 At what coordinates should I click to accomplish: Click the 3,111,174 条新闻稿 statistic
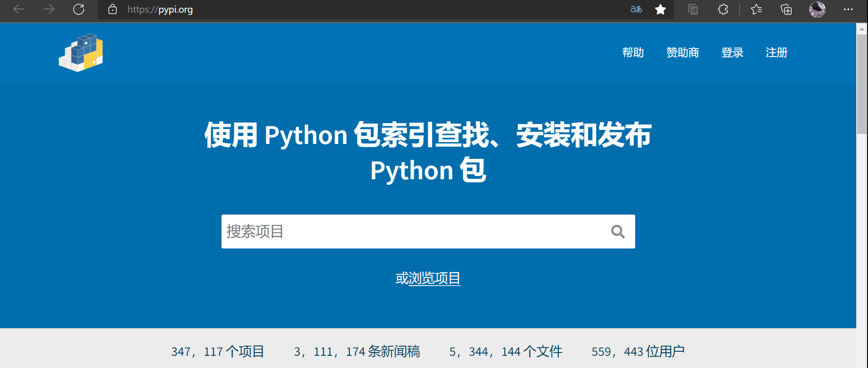click(357, 351)
